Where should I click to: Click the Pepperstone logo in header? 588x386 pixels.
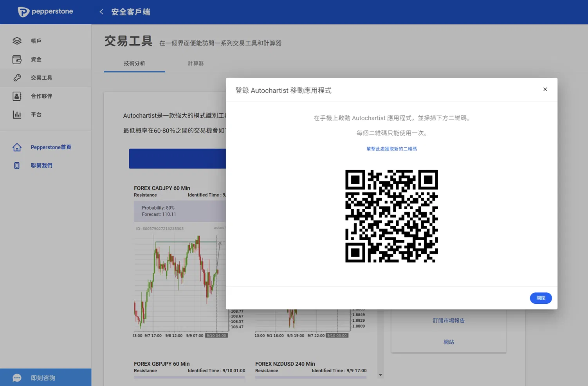tap(45, 12)
